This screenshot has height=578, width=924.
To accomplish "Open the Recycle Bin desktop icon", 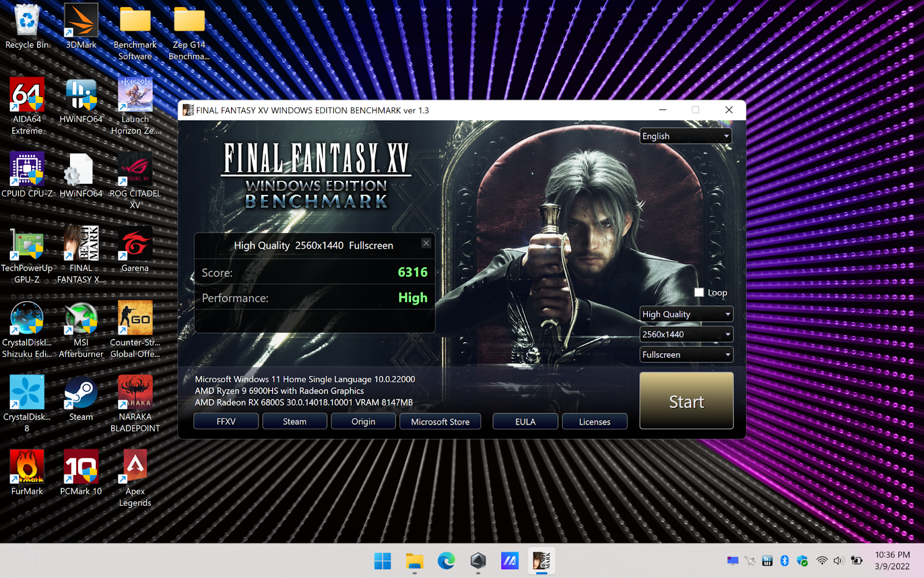I will pos(27,27).
